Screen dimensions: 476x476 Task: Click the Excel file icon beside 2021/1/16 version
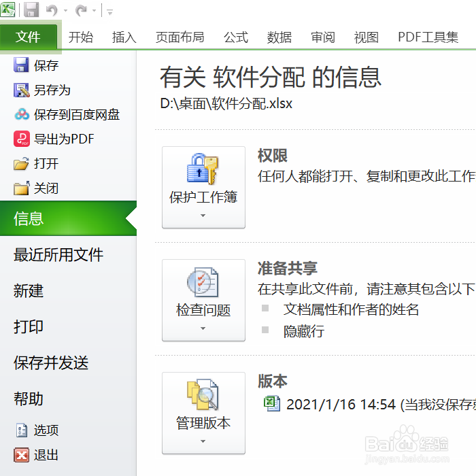click(x=272, y=404)
